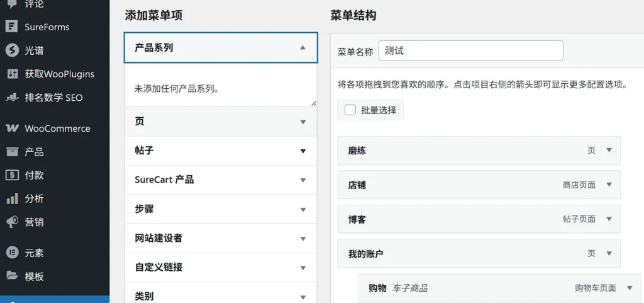The width and height of the screenshot is (644, 303).
Task: Expand the 帖子 panel arrow
Action: pyautogui.click(x=303, y=151)
